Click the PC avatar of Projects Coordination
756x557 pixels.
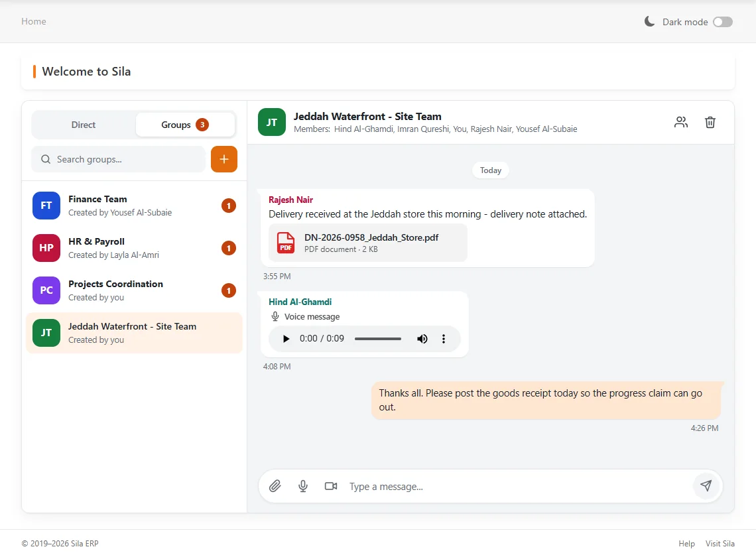point(46,290)
